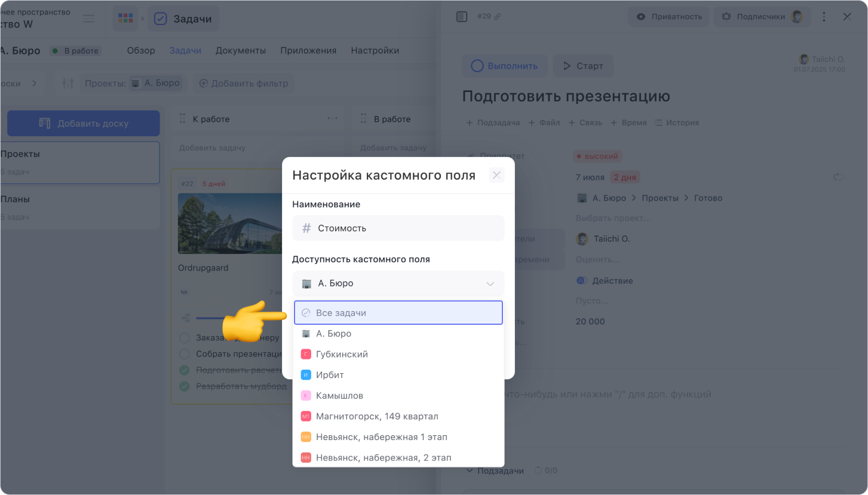Click the Добавить доску button
Image resolution: width=868 pixels, height=495 pixels.
point(84,124)
